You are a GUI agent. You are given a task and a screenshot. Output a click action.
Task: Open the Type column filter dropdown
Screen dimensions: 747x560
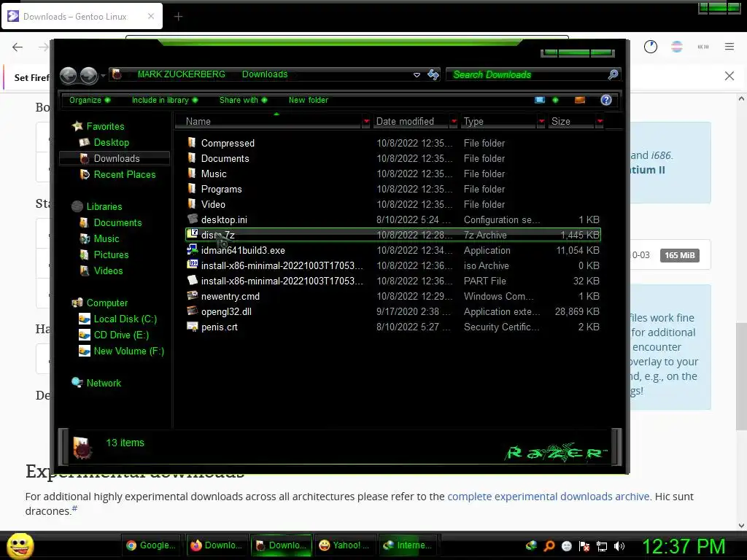tap(541, 122)
